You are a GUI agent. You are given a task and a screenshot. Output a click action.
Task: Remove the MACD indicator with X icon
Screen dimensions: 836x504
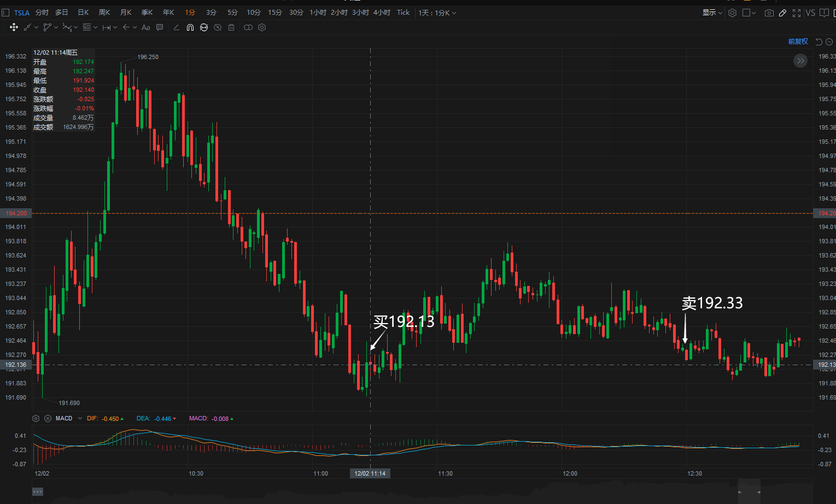pos(48,418)
